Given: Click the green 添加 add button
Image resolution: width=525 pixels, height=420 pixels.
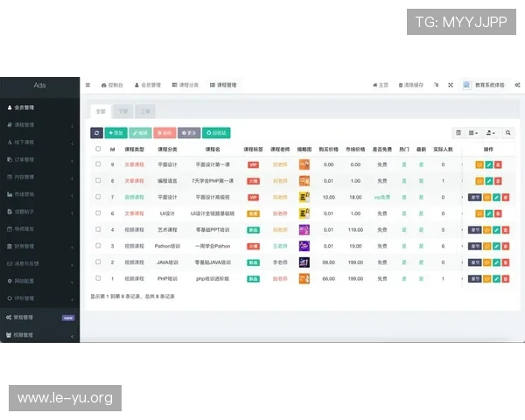Looking at the screenshot, I should (x=115, y=133).
